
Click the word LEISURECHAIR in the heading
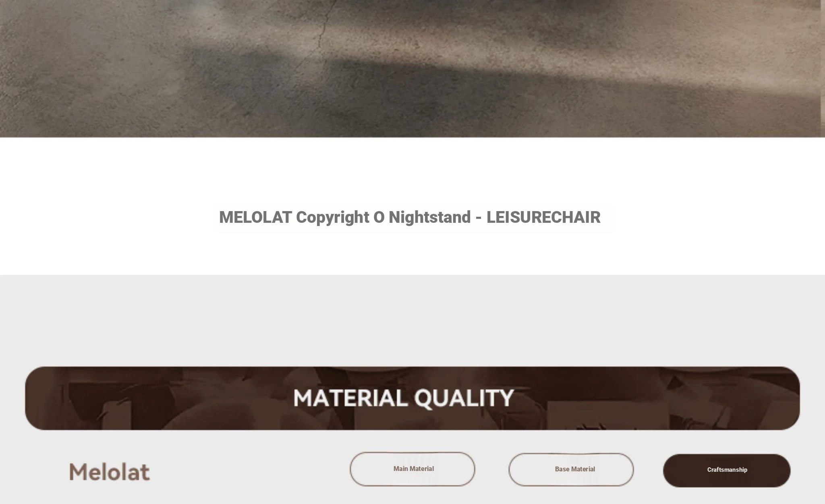pyautogui.click(x=543, y=217)
